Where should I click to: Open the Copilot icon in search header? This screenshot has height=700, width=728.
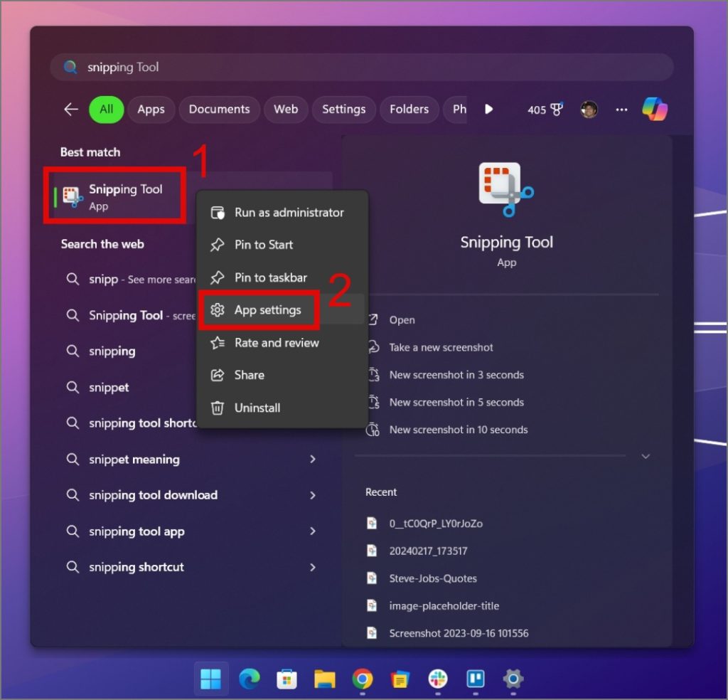[x=654, y=109]
